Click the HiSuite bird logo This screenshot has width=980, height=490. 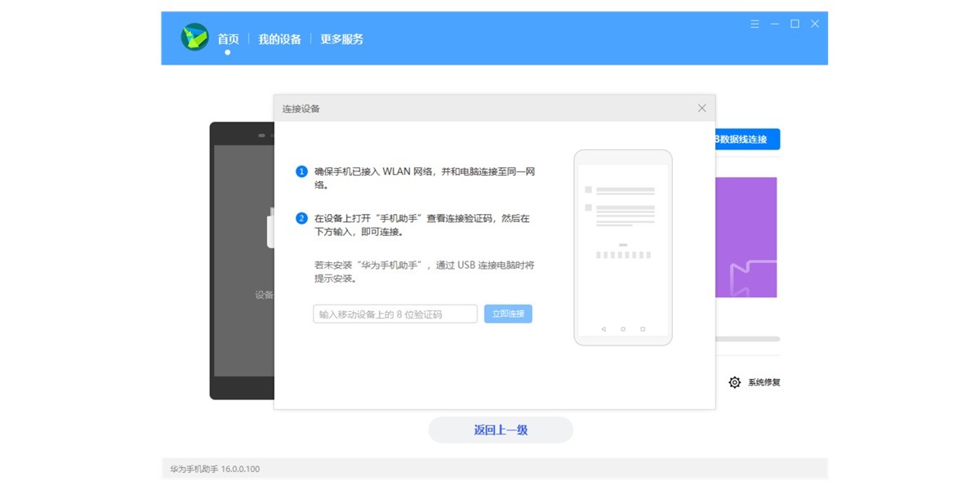pos(194,38)
